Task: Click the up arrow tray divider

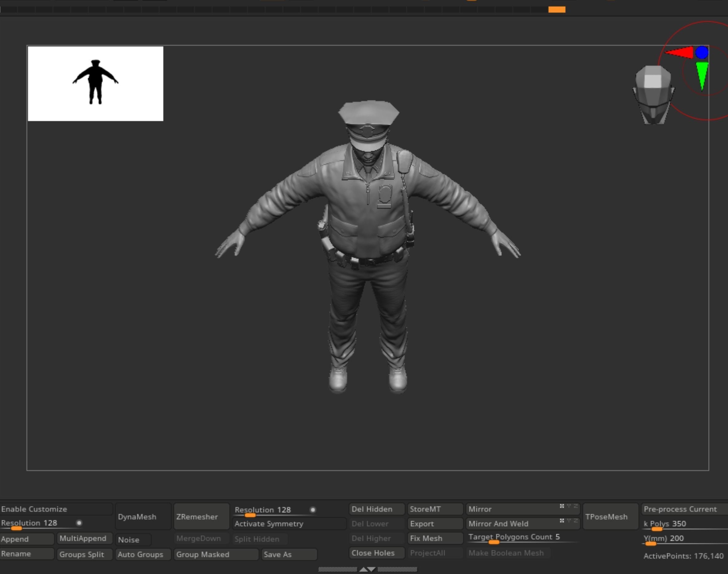Action: click(x=363, y=569)
